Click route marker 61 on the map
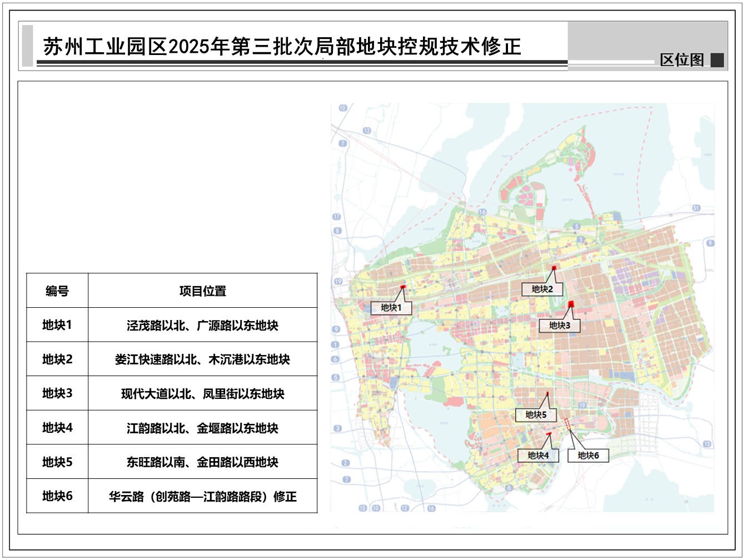The image size is (747, 560). (696, 208)
